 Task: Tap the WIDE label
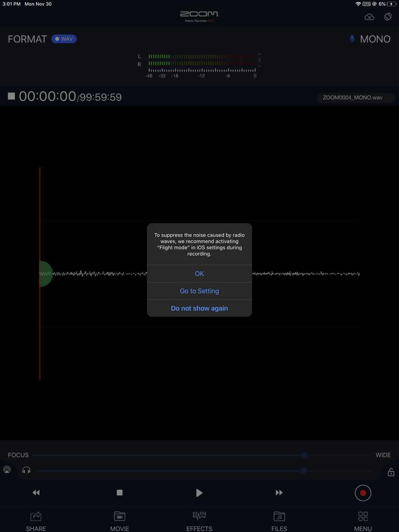click(x=383, y=455)
